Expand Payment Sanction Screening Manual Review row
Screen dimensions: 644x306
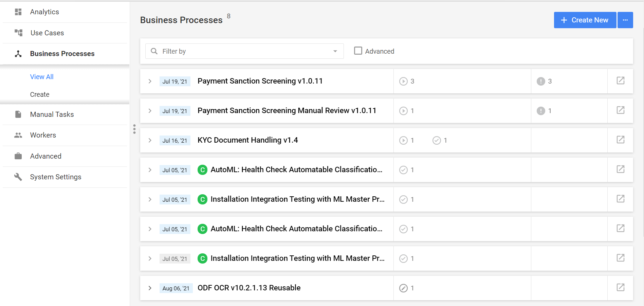click(150, 111)
